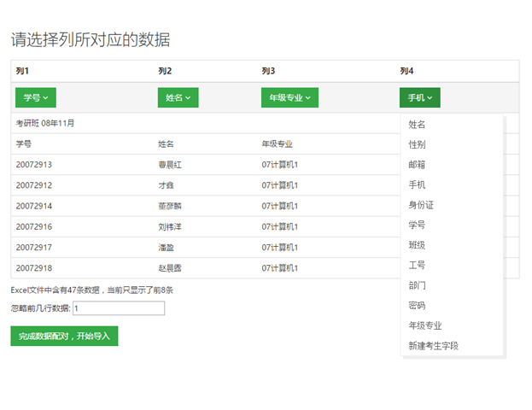Click 07计算机1 in row 20072918
Image resolution: width=532 pixels, height=410 pixels.
pyautogui.click(x=279, y=268)
